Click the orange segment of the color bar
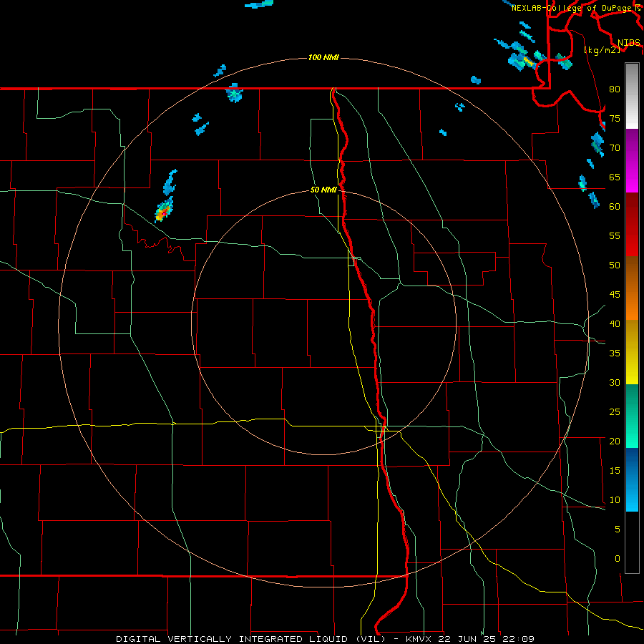This screenshot has height=644, width=644. (x=632, y=288)
